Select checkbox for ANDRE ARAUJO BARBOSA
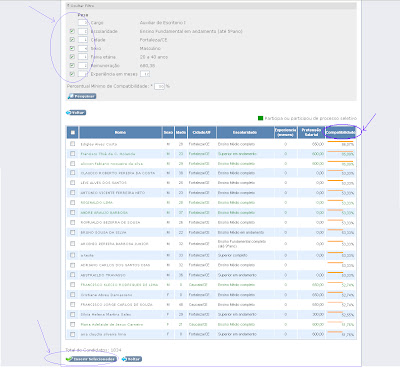This screenshot has height=368, width=400. (x=72, y=212)
